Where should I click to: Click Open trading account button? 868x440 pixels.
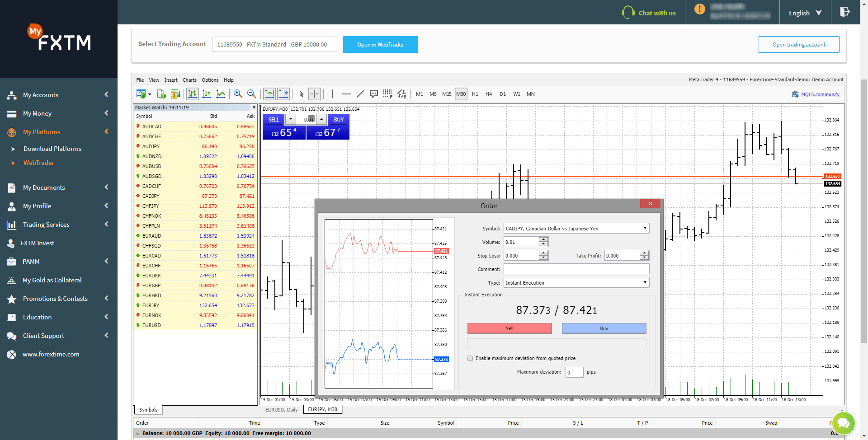point(799,44)
